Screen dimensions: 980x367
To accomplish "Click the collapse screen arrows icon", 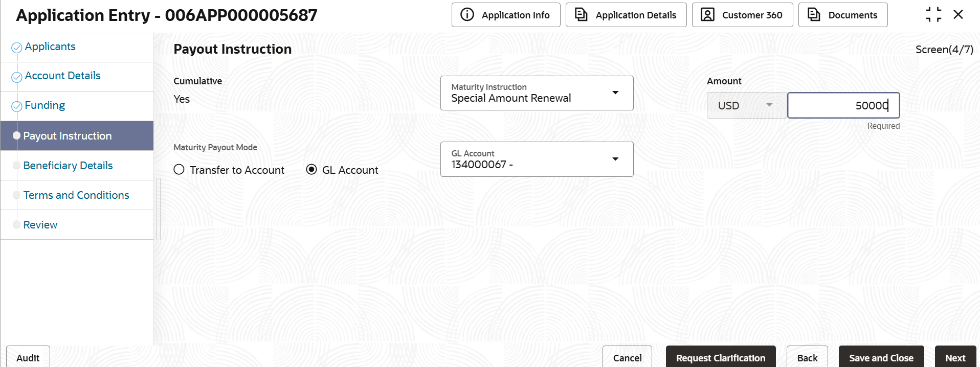I will [933, 15].
